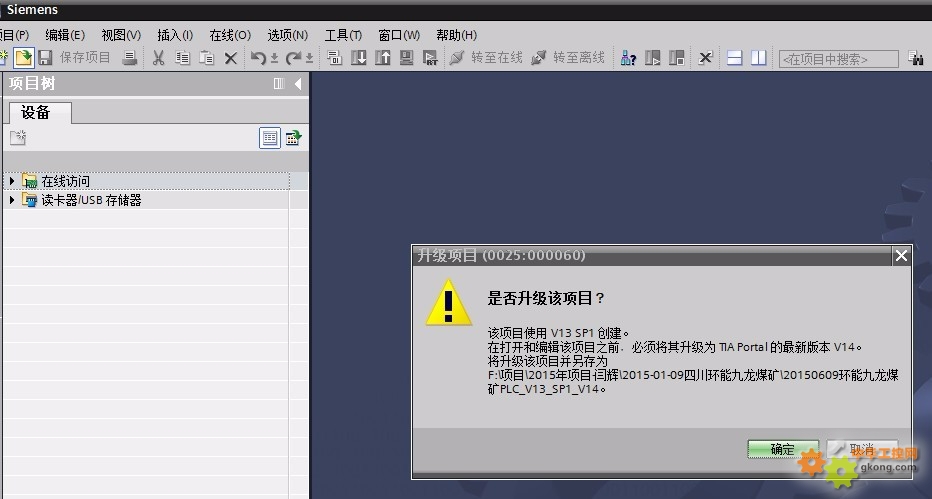Click the 转至在线 toolbar label
Screen dimensions: 932x499
point(497,58)
